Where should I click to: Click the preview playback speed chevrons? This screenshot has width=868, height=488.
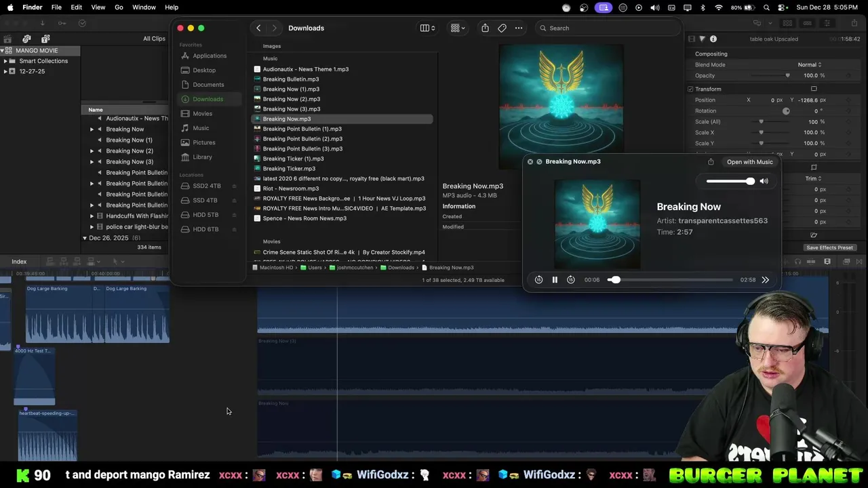pyautogui.click(x=766, y=280)
